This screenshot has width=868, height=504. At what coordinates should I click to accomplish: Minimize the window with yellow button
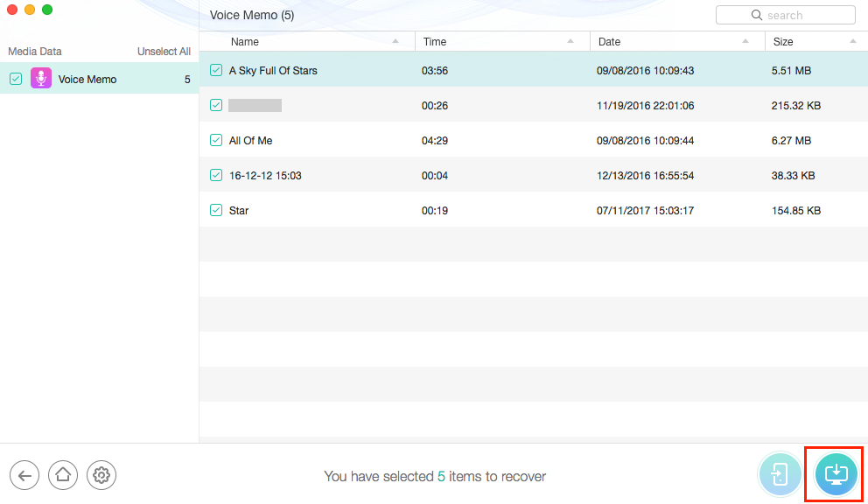pos(30,10)
